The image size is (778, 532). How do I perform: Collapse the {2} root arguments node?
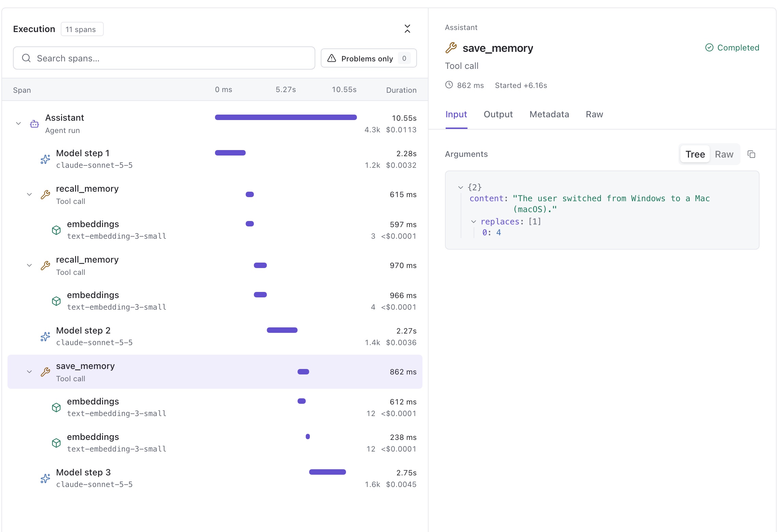pyautogui.click(x=460, y=188)
